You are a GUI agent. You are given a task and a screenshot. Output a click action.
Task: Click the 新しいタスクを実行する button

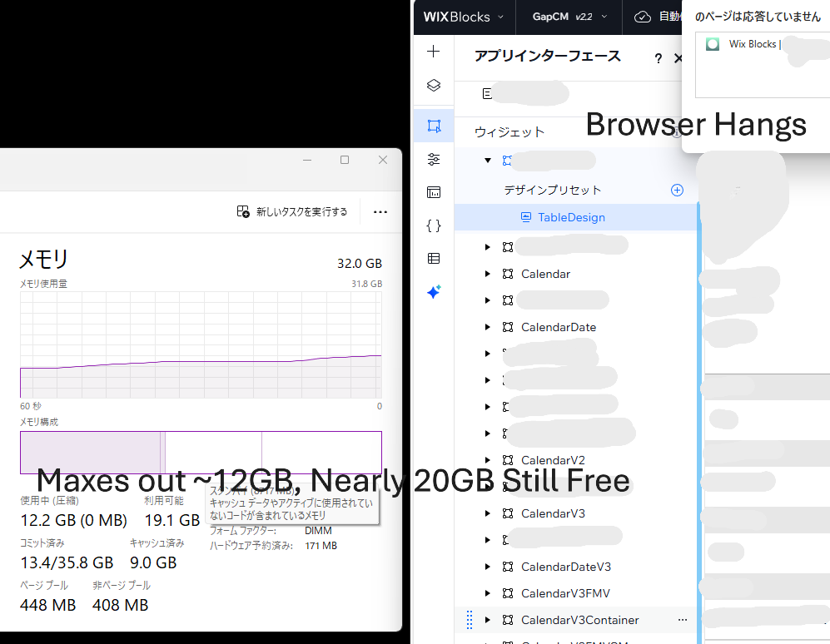click(x=292, y=211)
